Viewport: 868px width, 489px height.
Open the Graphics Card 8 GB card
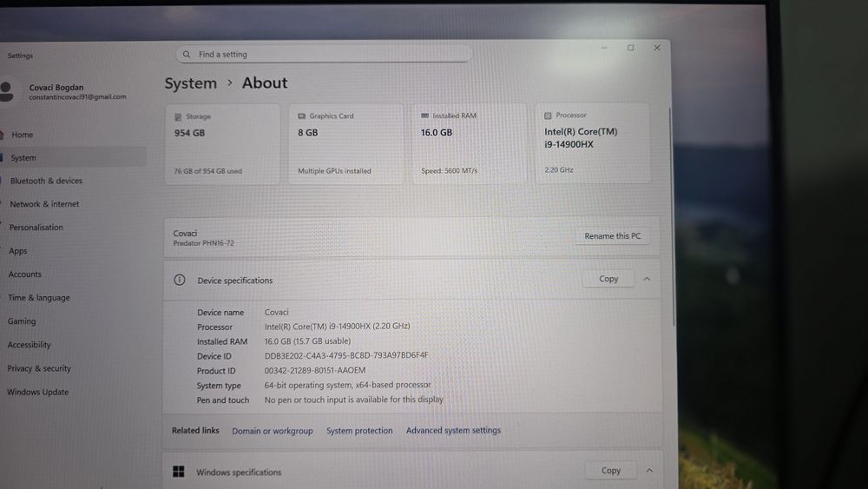pyautogui.click(x=346, y=144)
